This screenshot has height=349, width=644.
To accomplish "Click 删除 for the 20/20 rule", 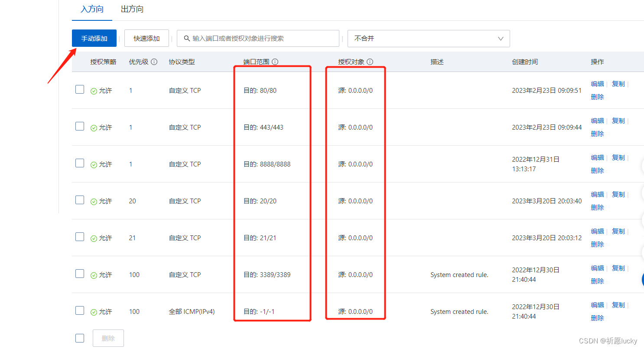I will click(597, 207).
